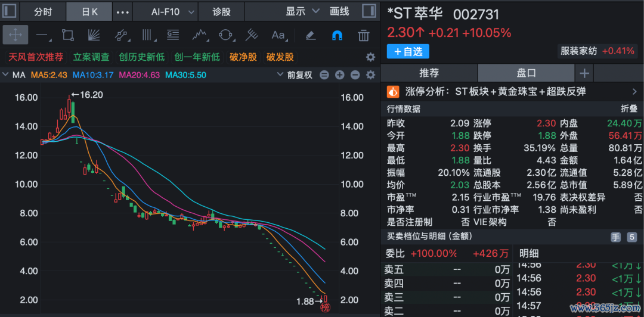The height and width of the screenshot is (317, 644).
Task: Select the eraser tool
Action: pyautogui.click(x=311, y=36)
